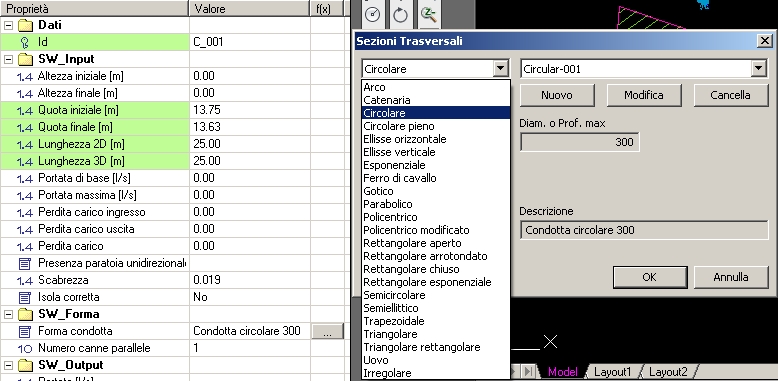Choose Ferro di cavallo option

436,178
